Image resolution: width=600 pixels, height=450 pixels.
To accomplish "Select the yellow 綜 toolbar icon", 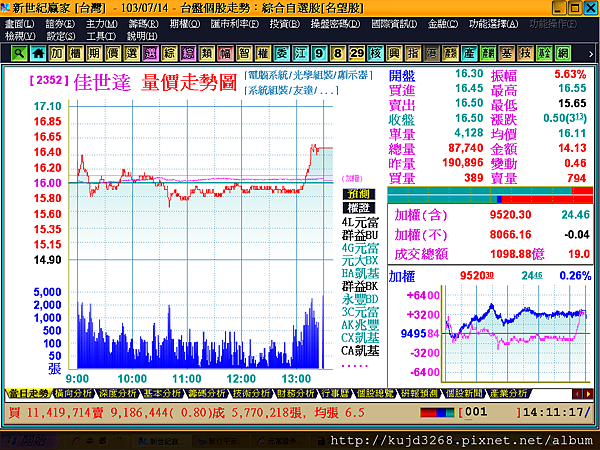I will (x=169, y=53).
